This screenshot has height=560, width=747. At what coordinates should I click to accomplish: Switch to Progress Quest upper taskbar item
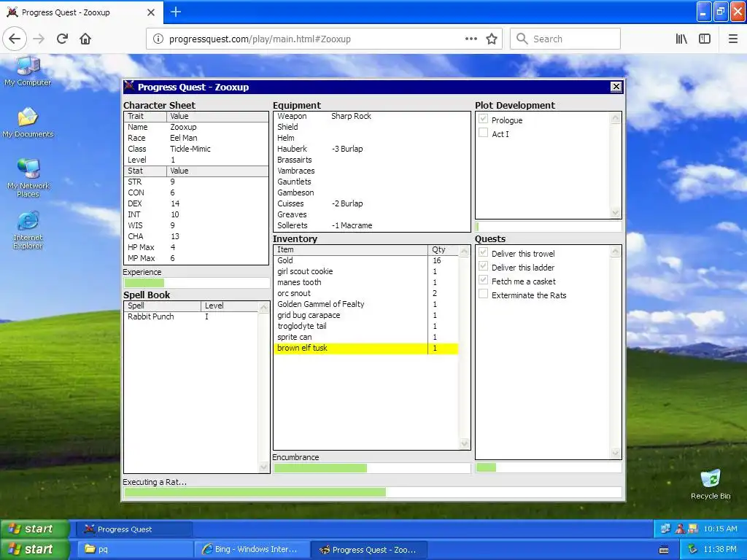click(134, 529)
